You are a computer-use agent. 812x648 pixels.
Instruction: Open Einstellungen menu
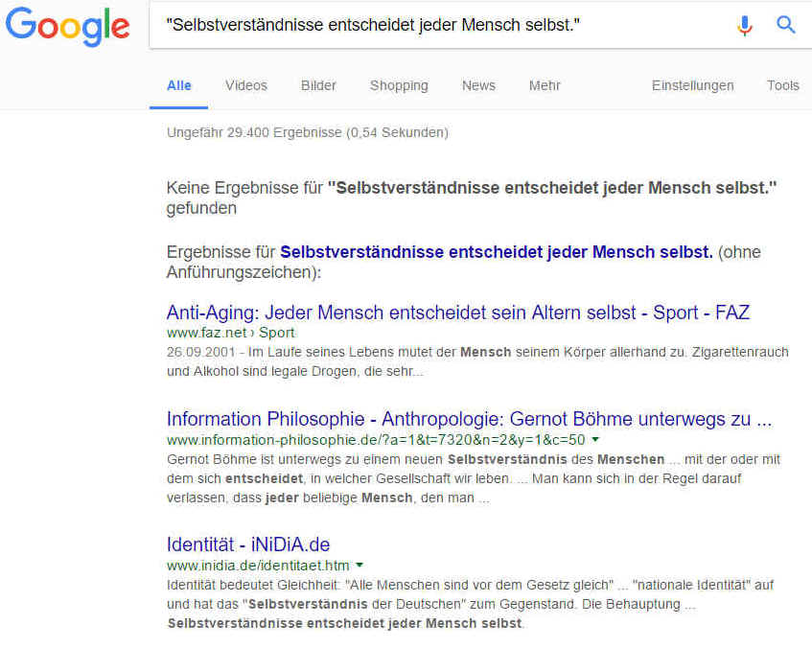[692, 85]
